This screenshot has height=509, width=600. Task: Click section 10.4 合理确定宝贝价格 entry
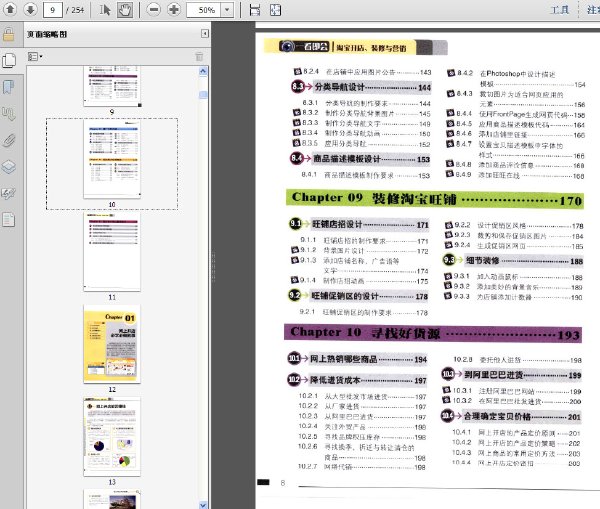pyautogui.click(x=510, y=416)
